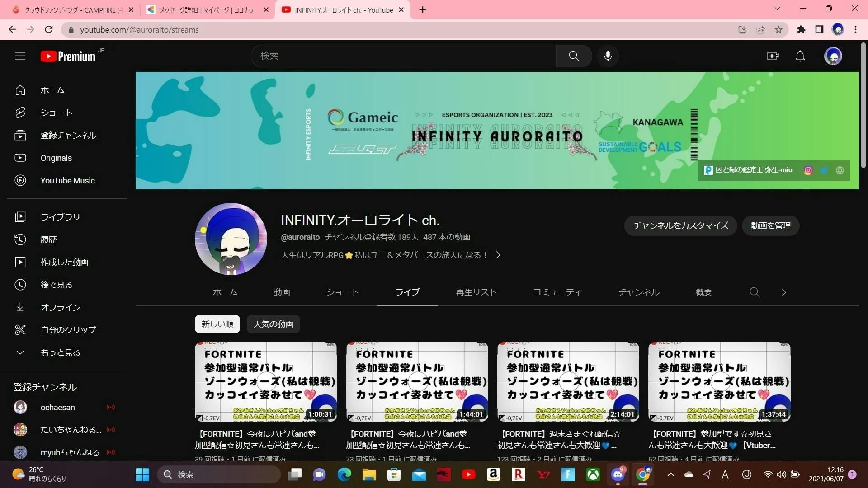Viewport: 868px width, 488px height.
Task: Toggle the sidebar with the hamburger menu
Action: (x=20, y=56)
